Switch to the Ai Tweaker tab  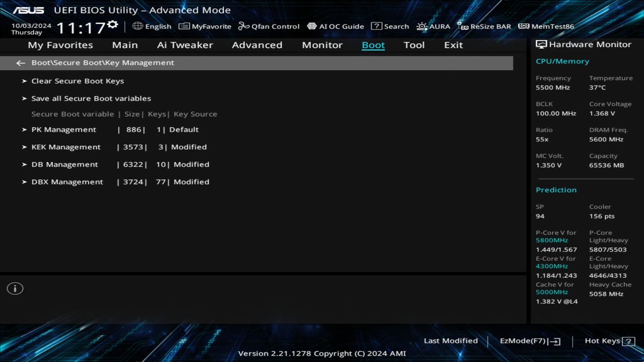185,45
